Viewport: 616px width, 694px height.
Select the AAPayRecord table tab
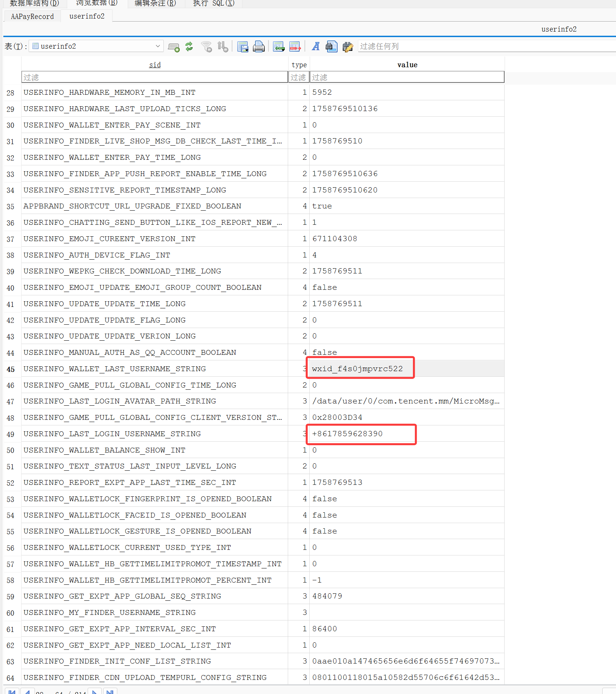click(x=32, y=16)
